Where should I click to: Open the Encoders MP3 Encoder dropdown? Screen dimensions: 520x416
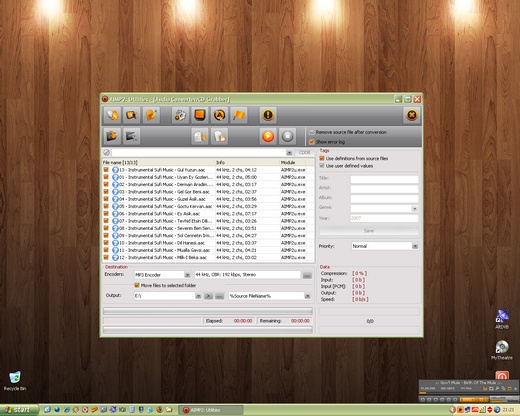187,275
